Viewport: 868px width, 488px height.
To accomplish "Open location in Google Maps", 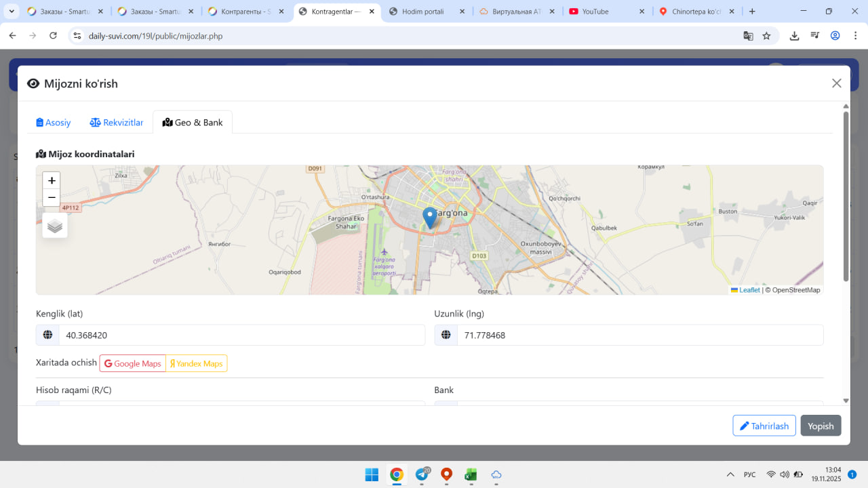I will (x=133, y=364).
